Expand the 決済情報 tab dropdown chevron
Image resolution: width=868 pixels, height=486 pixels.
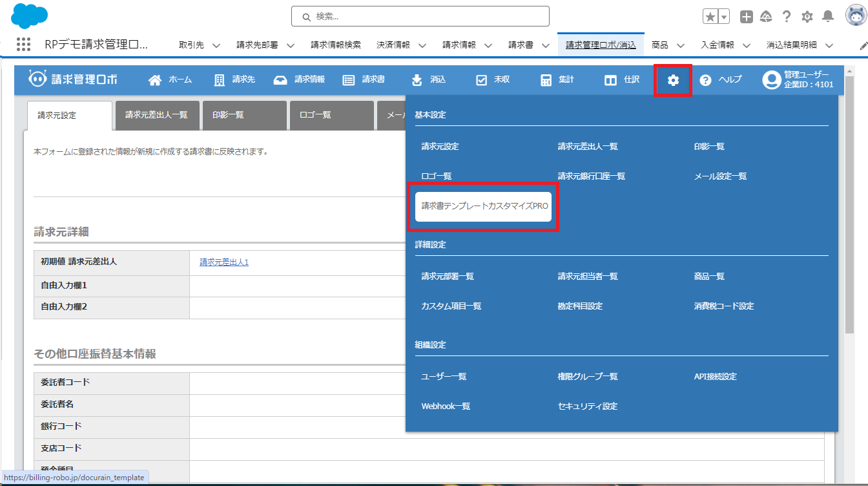pos(422,45)
